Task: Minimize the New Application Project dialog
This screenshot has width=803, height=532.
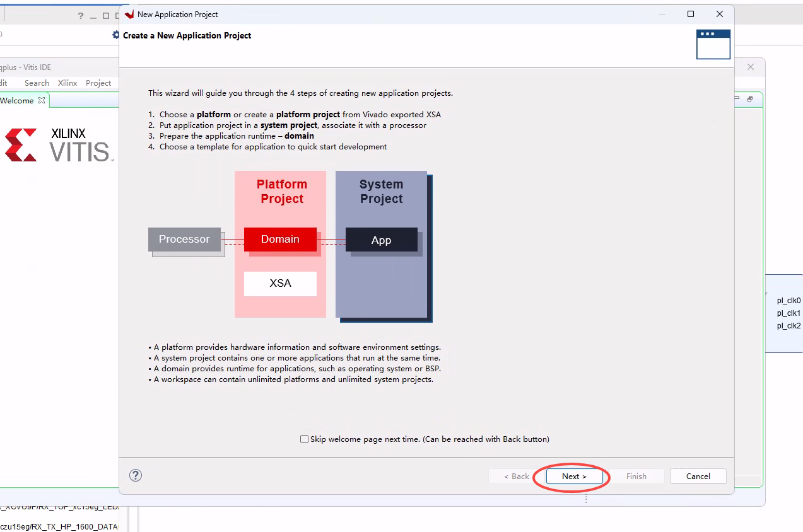Action: coord(662,14)
